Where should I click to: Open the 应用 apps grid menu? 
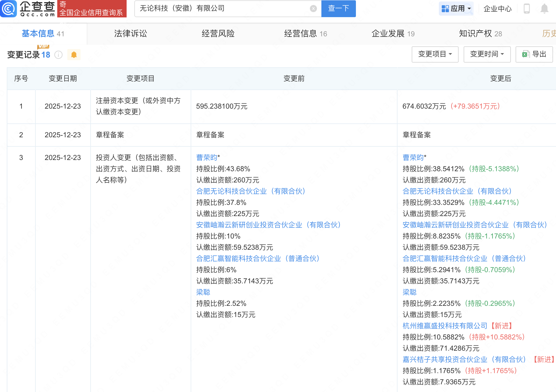[456, 9]
